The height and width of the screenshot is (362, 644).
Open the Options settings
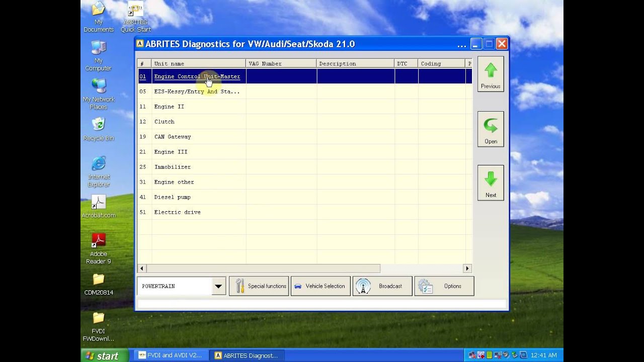(444, 286)
